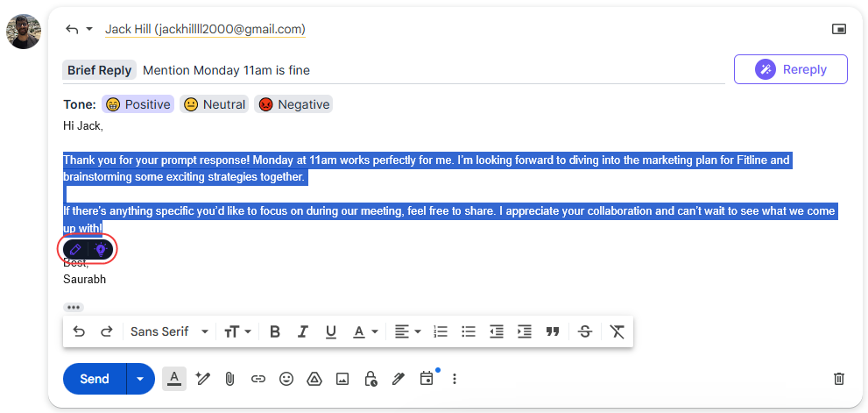The height and width of the screenshot is (413, 868).
Task: Remove formatting from selection
Action: pos(617,331)
